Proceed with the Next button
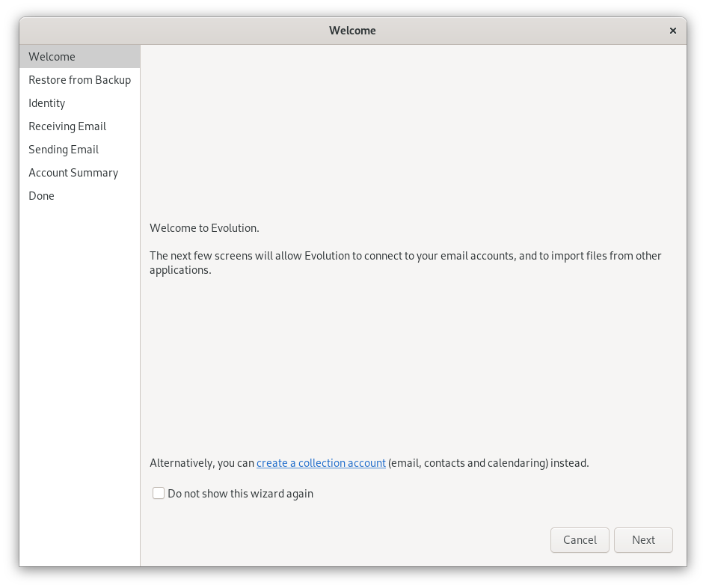This screenshot has width=706, height=588. pos(643,540)
